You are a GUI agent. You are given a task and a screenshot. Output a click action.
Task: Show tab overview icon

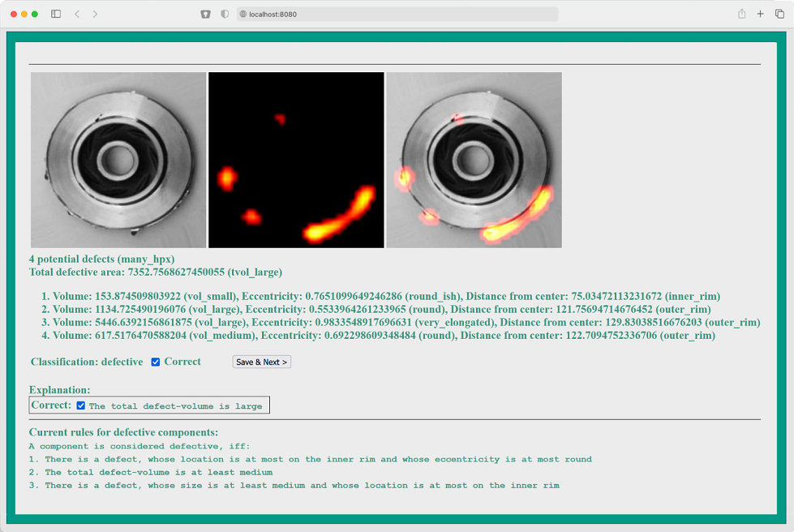tap(780, 14)
